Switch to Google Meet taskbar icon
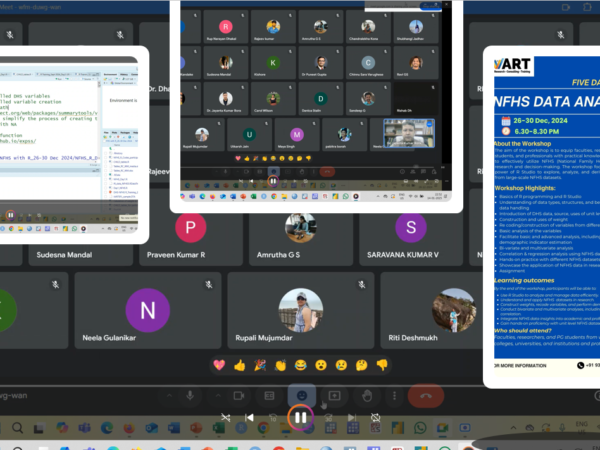The image size is (600, 450). tap(442, 427)
